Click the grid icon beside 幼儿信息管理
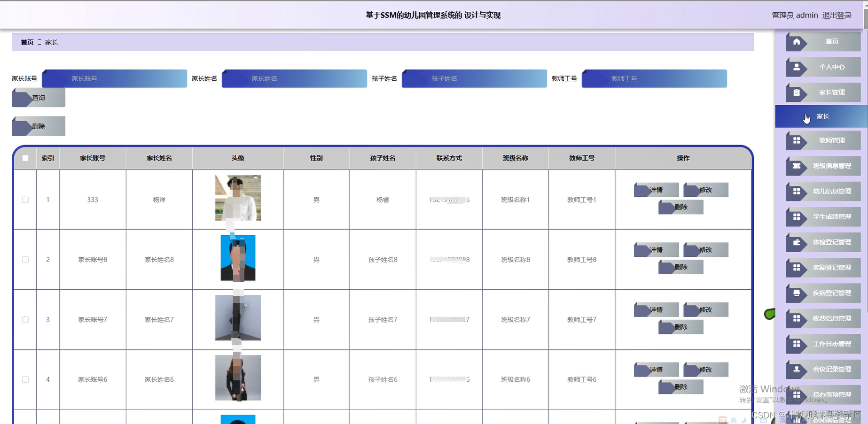868x424 pixels. point(797,191)
